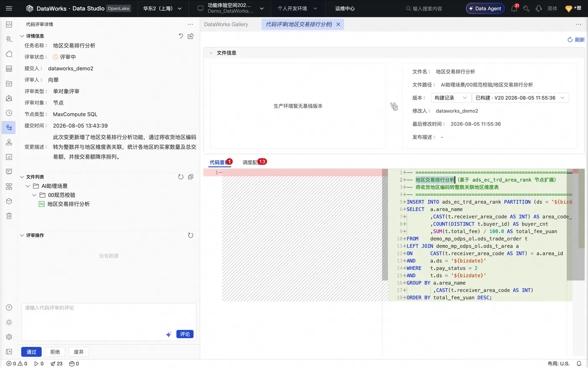Collapse the 文件信息 panel
Screen dimensions: 588x368
pyautogui.click(x=211, y=53)
